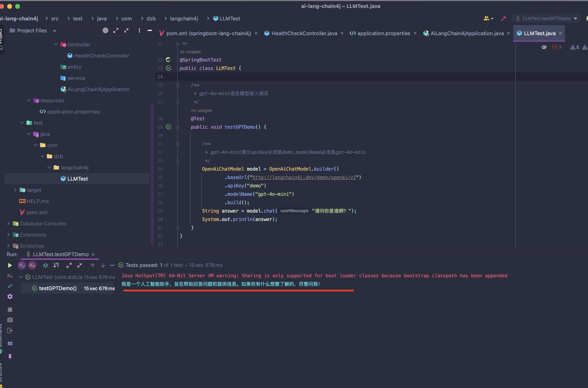Viewport: 588px width, 388px height.
Task: Click the pin tab icon in Run panel sidebar
Action: click(10, 357)
